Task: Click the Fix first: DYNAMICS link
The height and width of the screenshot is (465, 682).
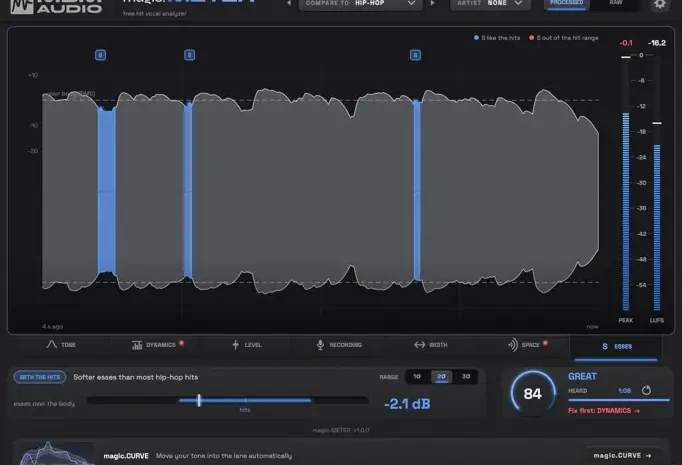Action: [x=604, y=411]
